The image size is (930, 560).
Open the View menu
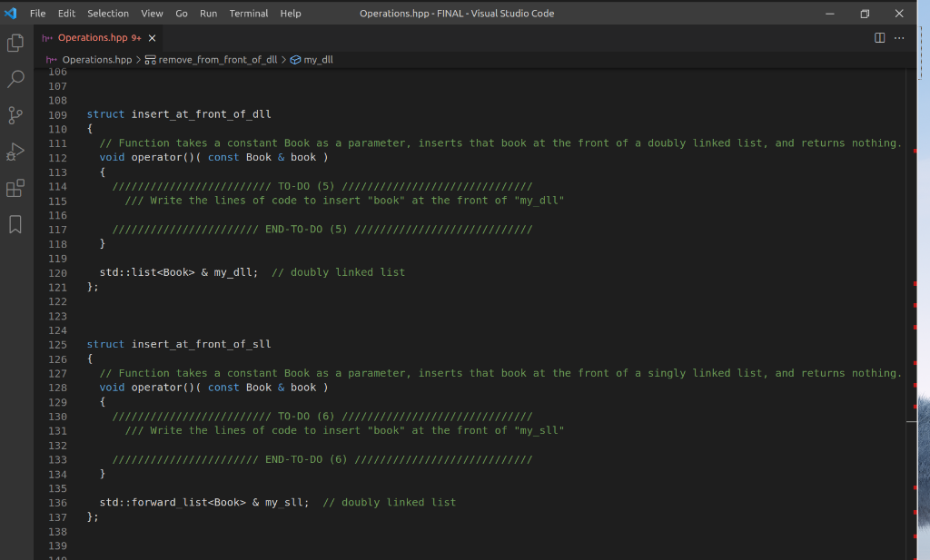point(152,13)
